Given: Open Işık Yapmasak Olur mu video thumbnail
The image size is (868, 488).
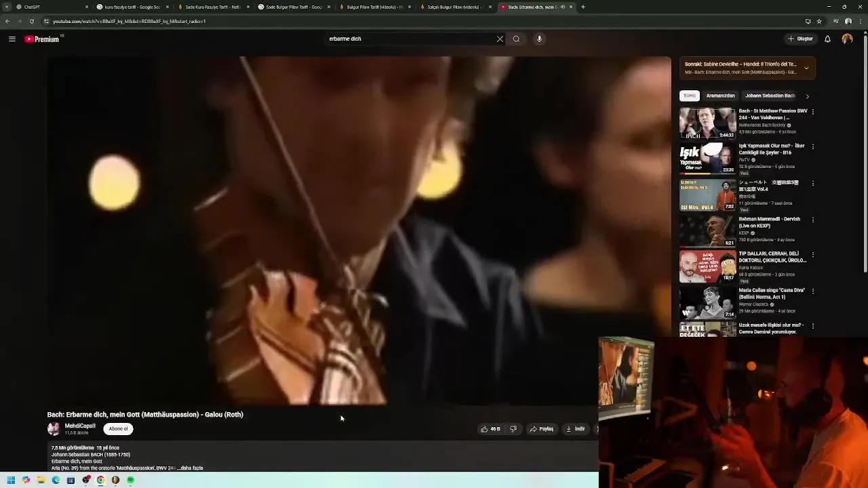Looking at the screenshot, I should click(707, 159).
